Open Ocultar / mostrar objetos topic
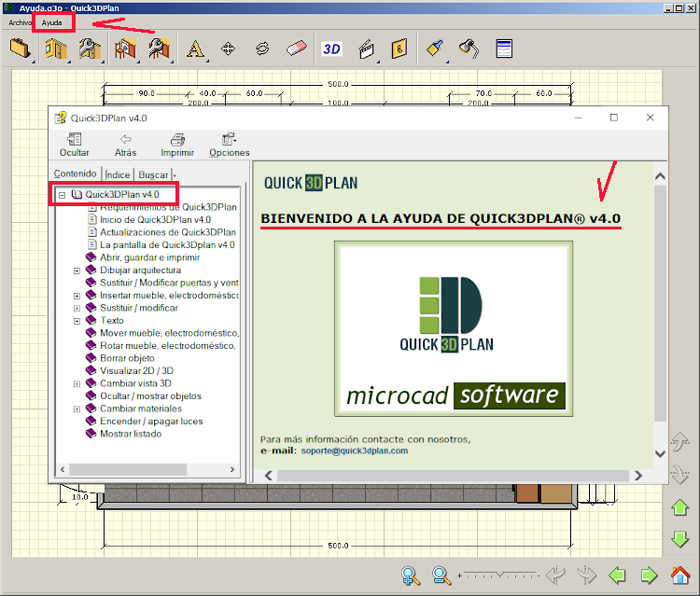 point(150,395)
